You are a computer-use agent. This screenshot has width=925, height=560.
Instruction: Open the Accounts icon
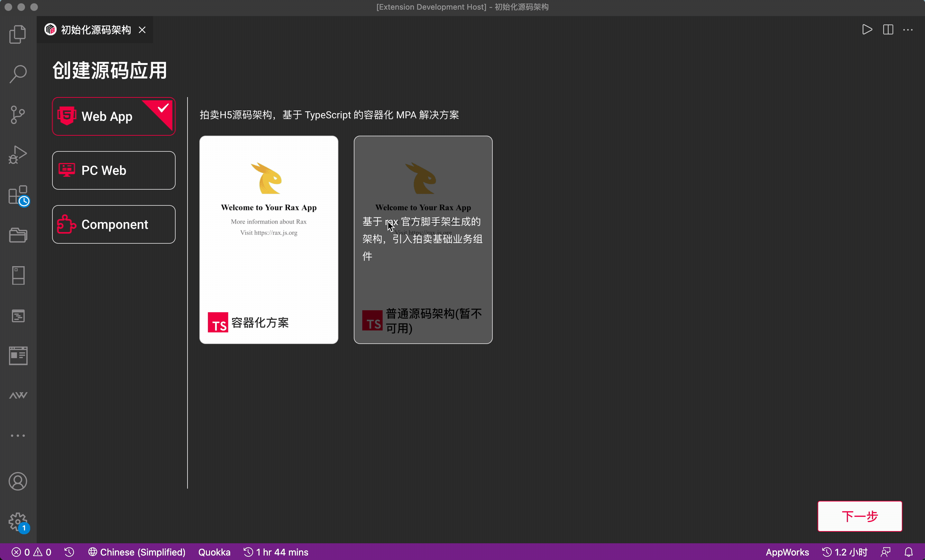click(x=18, y=481)
